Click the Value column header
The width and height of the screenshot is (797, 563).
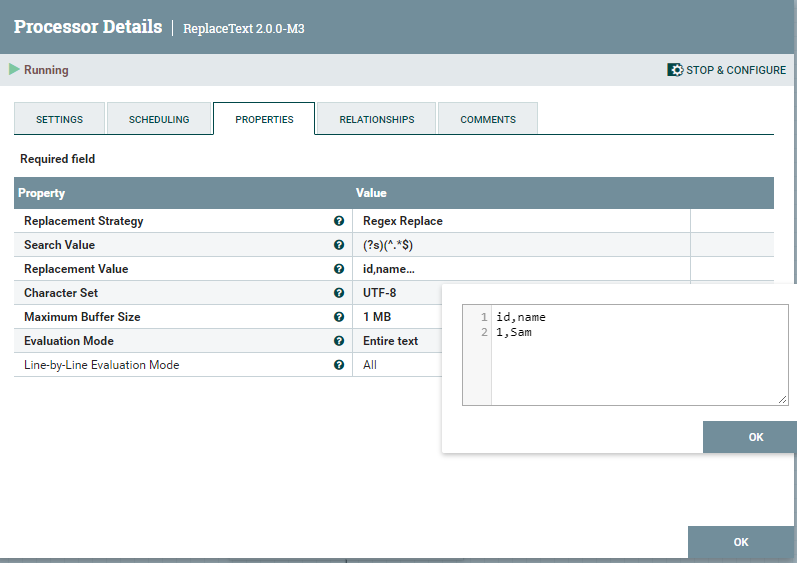[x=371, y=193]
